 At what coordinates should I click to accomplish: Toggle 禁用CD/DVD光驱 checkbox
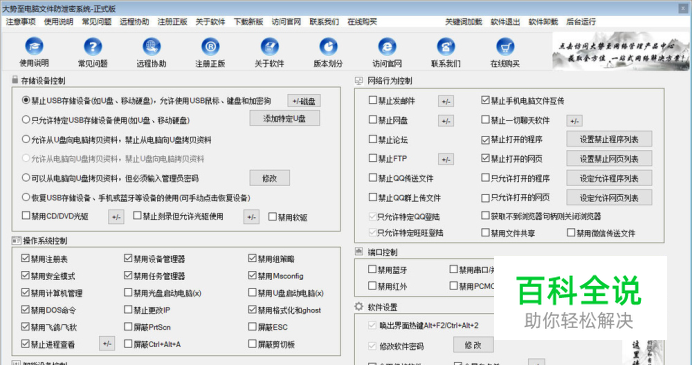click(x=26, y=215)
